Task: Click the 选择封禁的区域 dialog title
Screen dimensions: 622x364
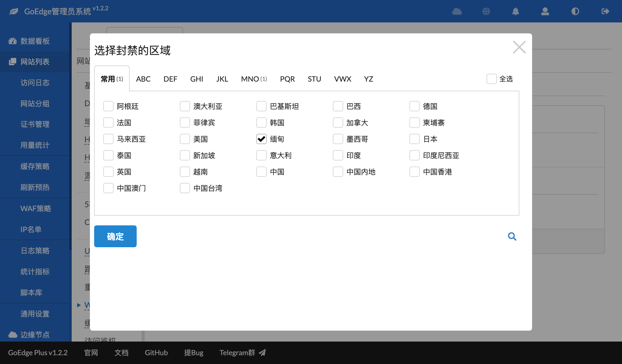Action: click(132, 50)
